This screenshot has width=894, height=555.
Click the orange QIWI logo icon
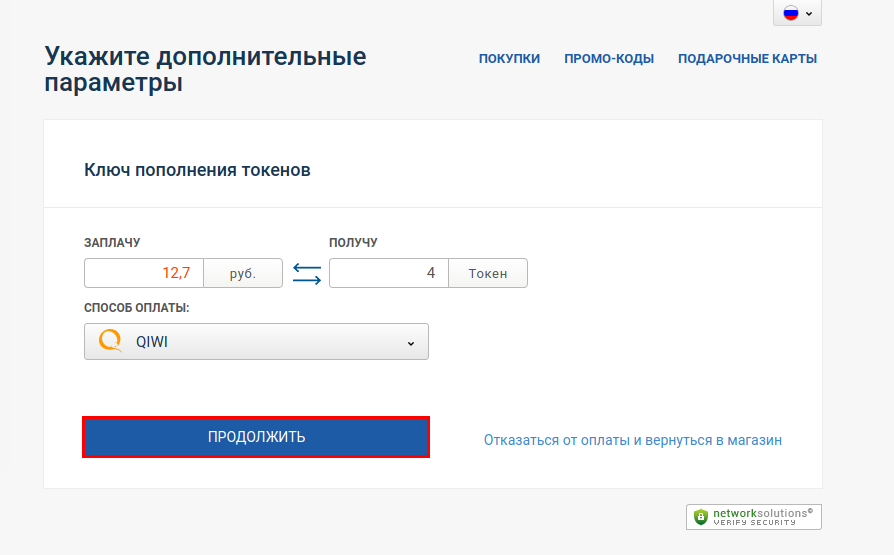pyautogui.click(x=111, y=341)
